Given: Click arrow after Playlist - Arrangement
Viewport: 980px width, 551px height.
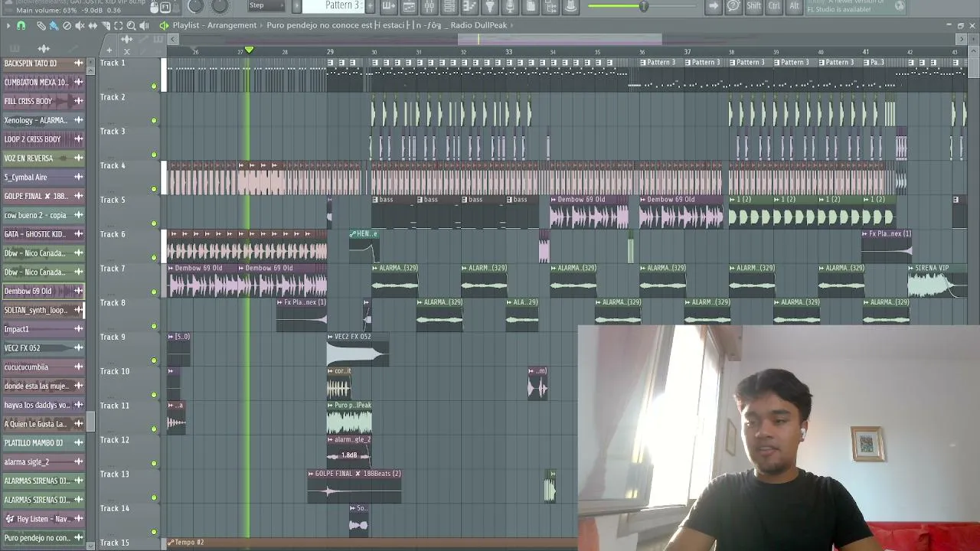Looking at the screenshot, I should pos(262,25).
